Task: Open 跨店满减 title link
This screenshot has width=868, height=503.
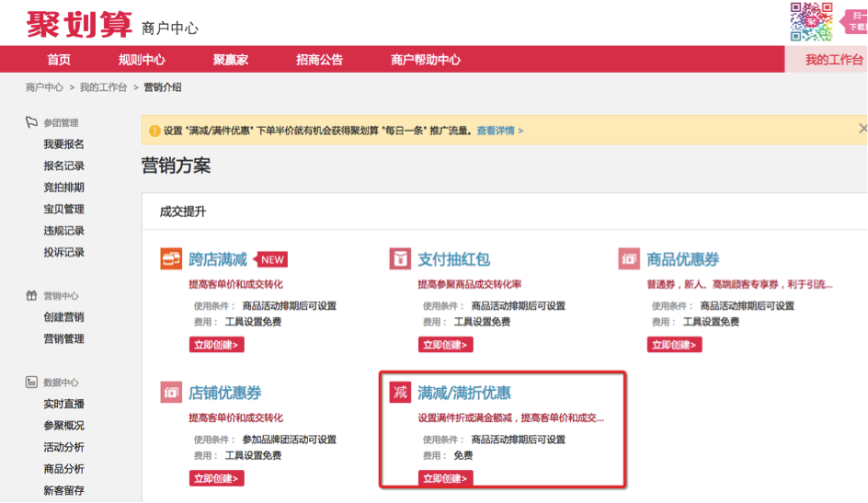Action: (218, 259)
